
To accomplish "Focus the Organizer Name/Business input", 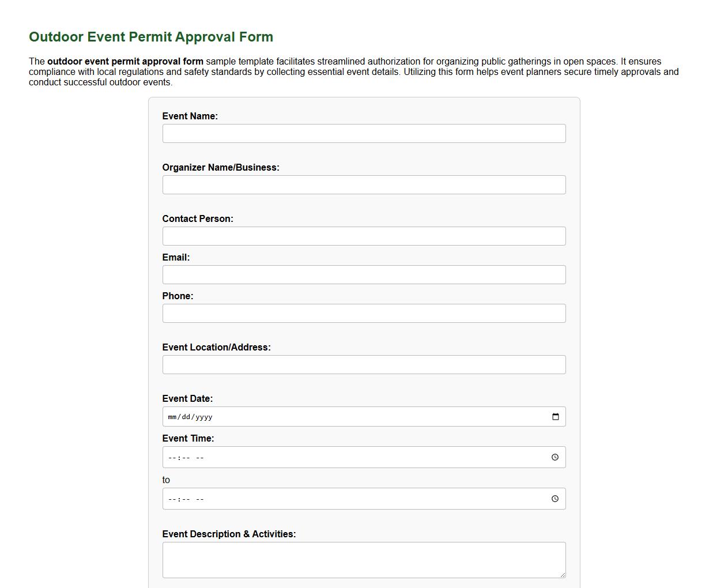I will [x=364, y=184].
